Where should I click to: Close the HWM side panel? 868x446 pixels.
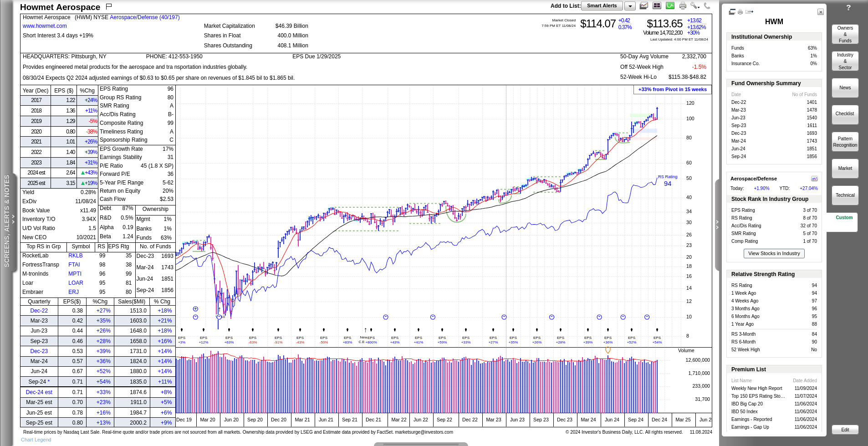(820, 12)
